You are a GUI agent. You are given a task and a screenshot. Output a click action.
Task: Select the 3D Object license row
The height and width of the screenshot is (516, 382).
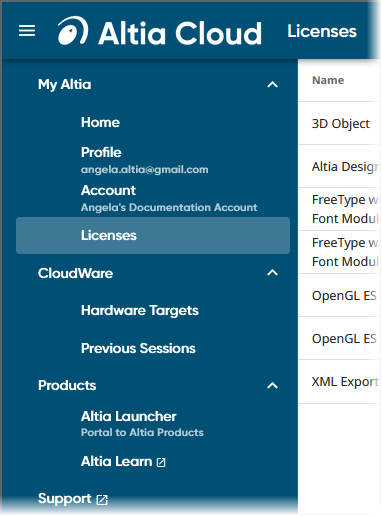[x=339, y=123]
